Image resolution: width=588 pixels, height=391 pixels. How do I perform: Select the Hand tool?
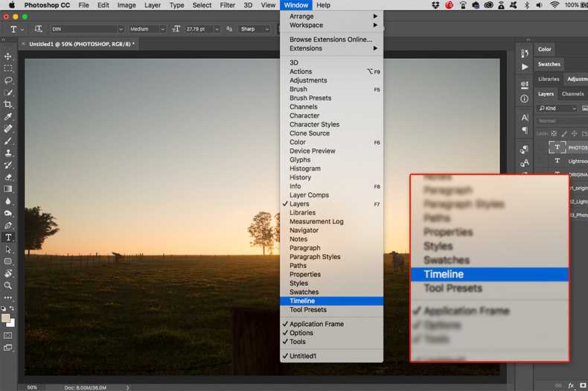(x=8, y=273)
